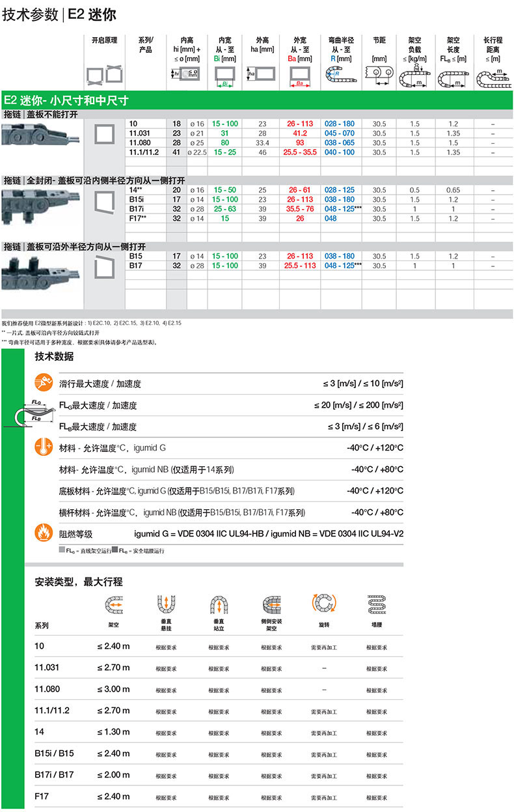The height and width of the screenshot is (812, 514).
Task: Select the 拖链 | 全封闭 section heading
Action: pyautogui.click(x=94, y=180)
